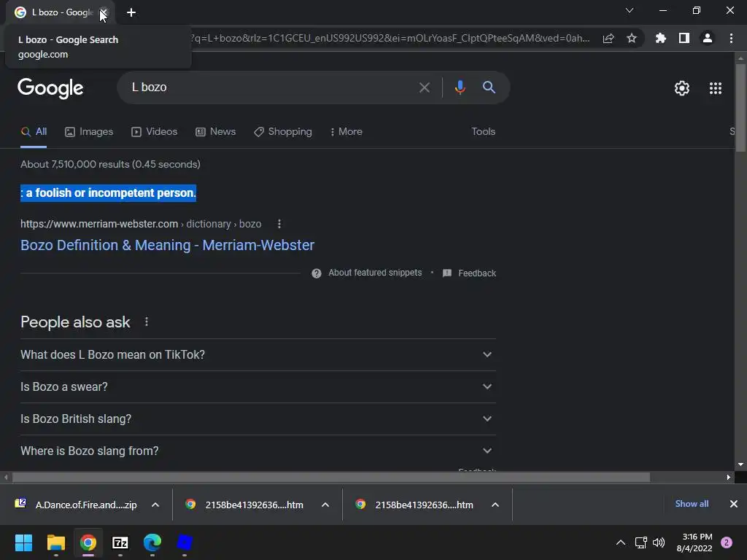Screen dimensions: 747x560
Task: Open the clock showing 3:16 PM
Action: [694, 542]
